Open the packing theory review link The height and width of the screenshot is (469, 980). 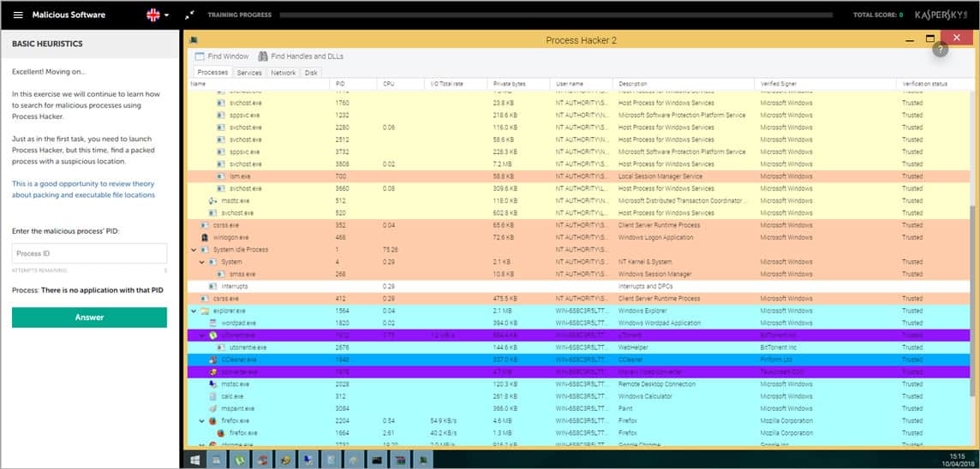[x=84, y=189]
